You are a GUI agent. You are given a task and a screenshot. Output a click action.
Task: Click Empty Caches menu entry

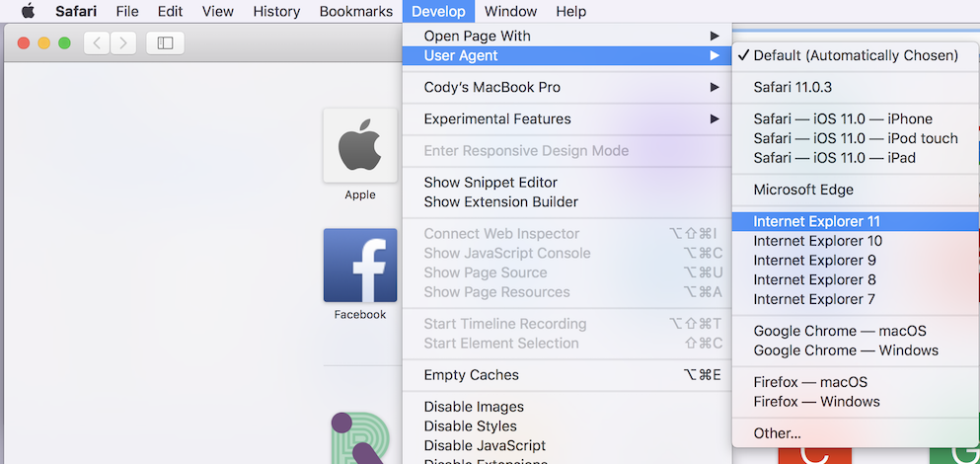[471, 375]
